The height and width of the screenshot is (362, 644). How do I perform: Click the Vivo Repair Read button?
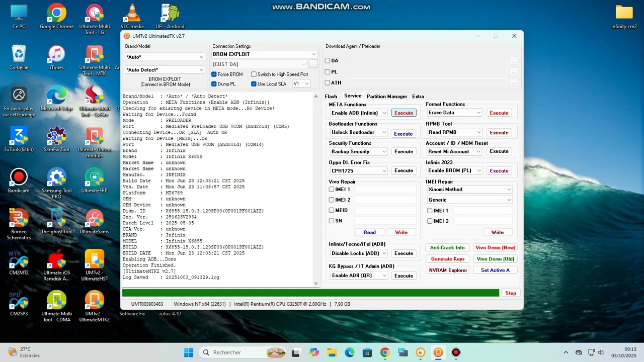pos(369,232)
